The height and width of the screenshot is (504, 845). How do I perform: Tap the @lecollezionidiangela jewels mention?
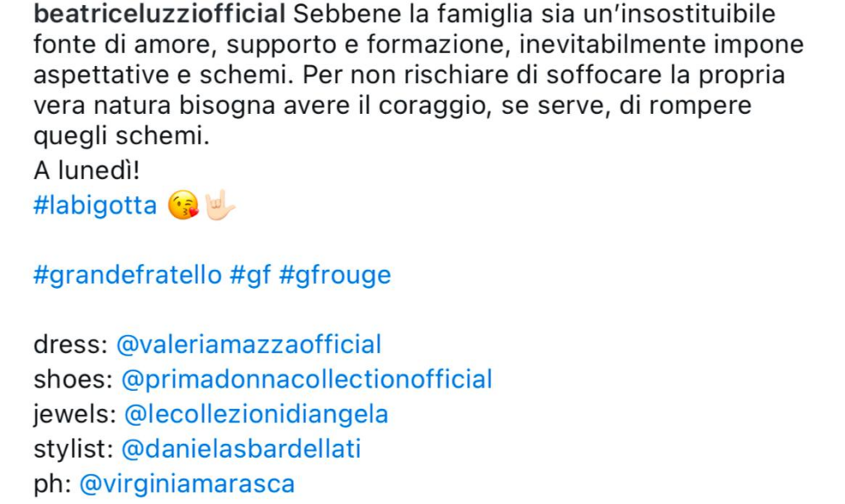point(256,414)
